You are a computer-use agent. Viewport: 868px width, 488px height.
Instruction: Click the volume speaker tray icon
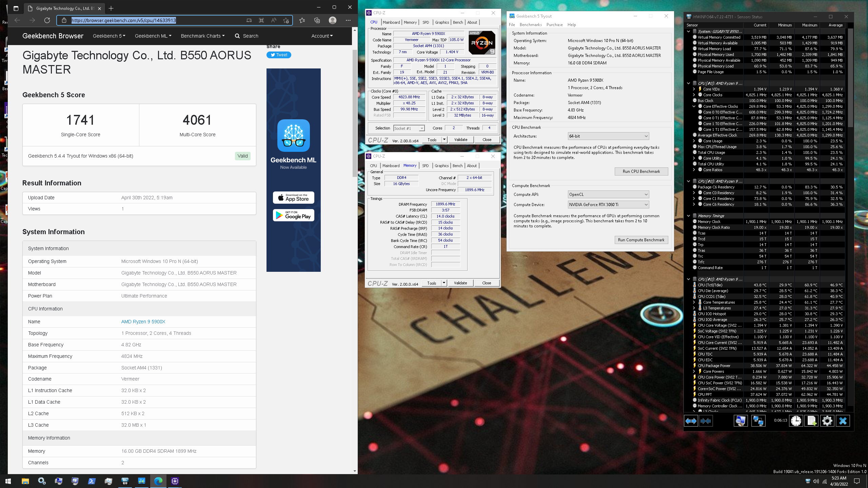pos(816,481)
